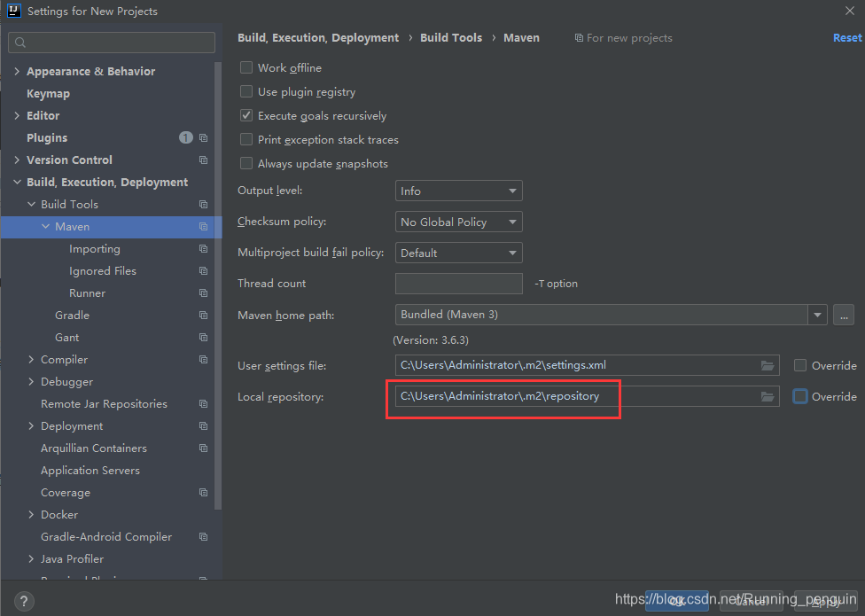This screenshot has height=616, width=865.
Task: Expand Appearance & Behavior section
Action: click(x=17, y=71)
